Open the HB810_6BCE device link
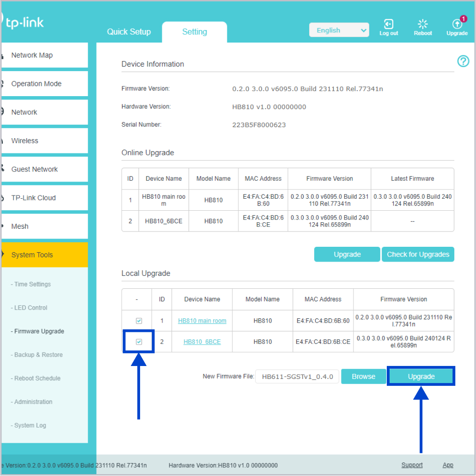The image size is (476, 476). coord(202,342)
